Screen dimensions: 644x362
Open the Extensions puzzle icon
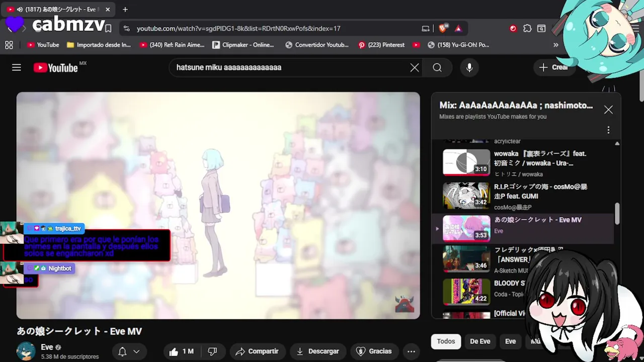click(527, 29)
